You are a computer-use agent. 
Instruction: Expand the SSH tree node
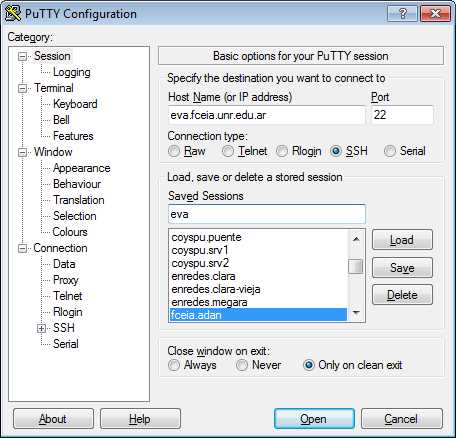[x=41, y=328]
